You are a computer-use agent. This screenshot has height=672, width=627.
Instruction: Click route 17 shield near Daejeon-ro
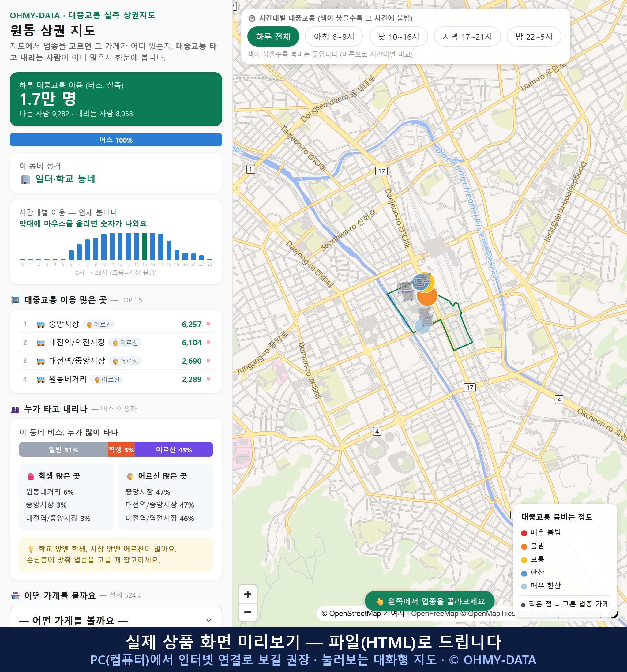(x=381, y=171)
